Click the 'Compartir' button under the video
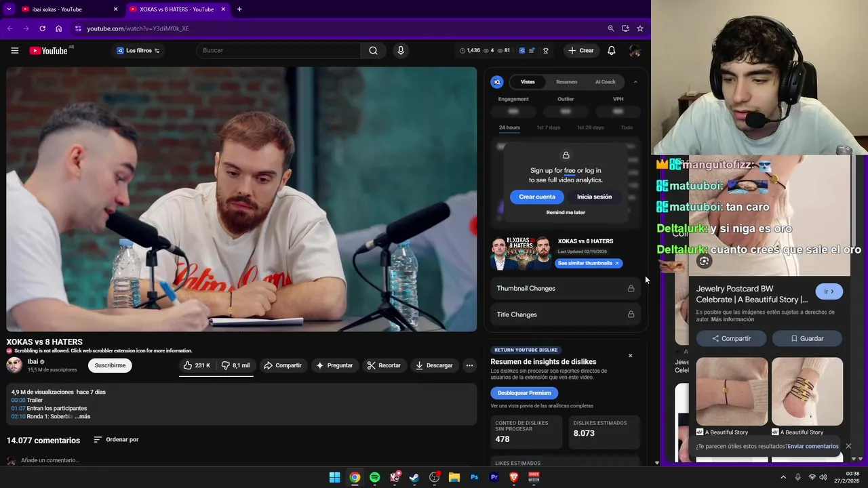 pyautogui.click(x=282, y=365)
